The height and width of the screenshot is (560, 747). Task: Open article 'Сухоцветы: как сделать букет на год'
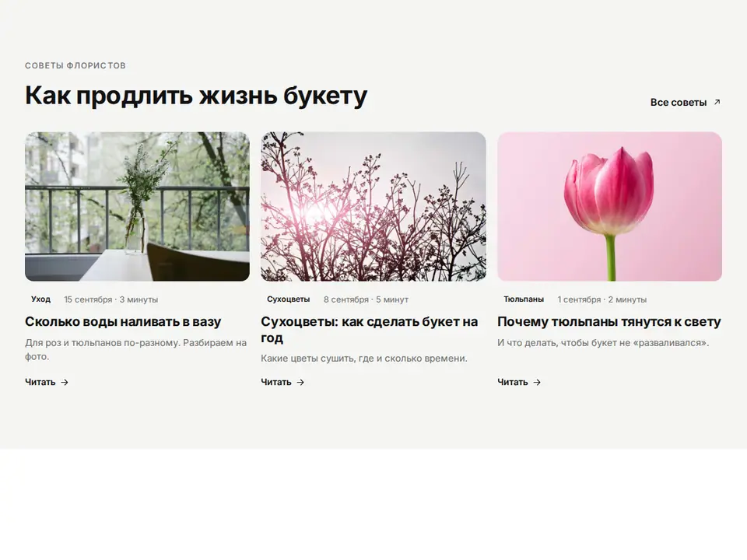pos(369,330)
